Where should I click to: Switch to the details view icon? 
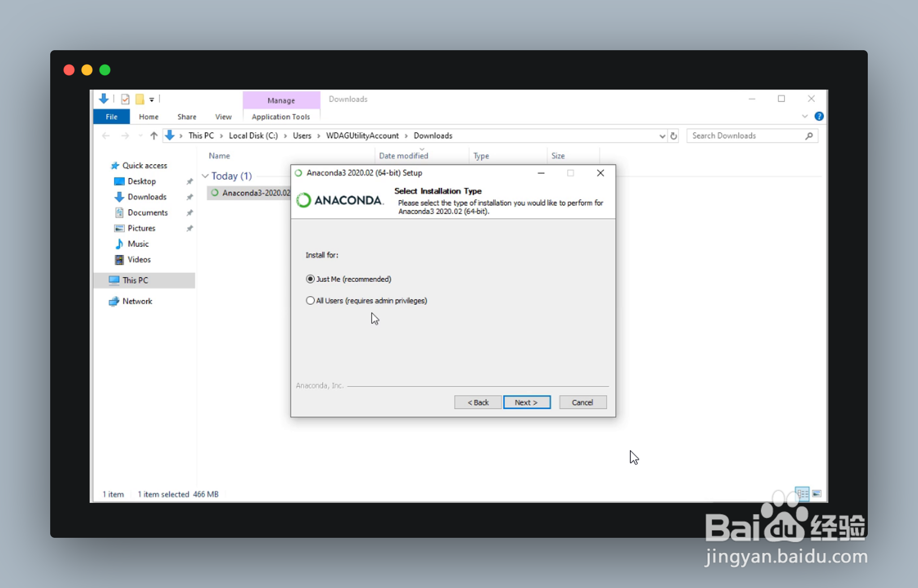pyautogui.click(x=802, y=493)
